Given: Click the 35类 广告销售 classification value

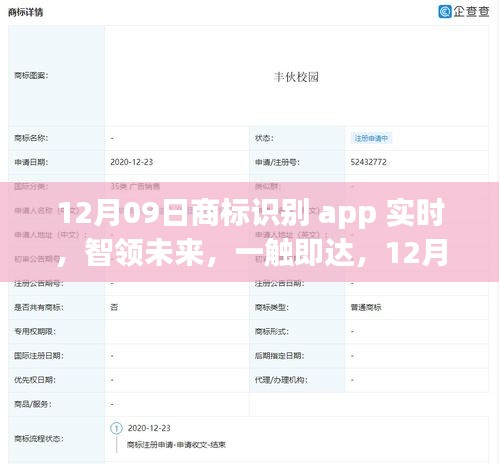Looking at the screenshot, I should click(x=135, y=186).
